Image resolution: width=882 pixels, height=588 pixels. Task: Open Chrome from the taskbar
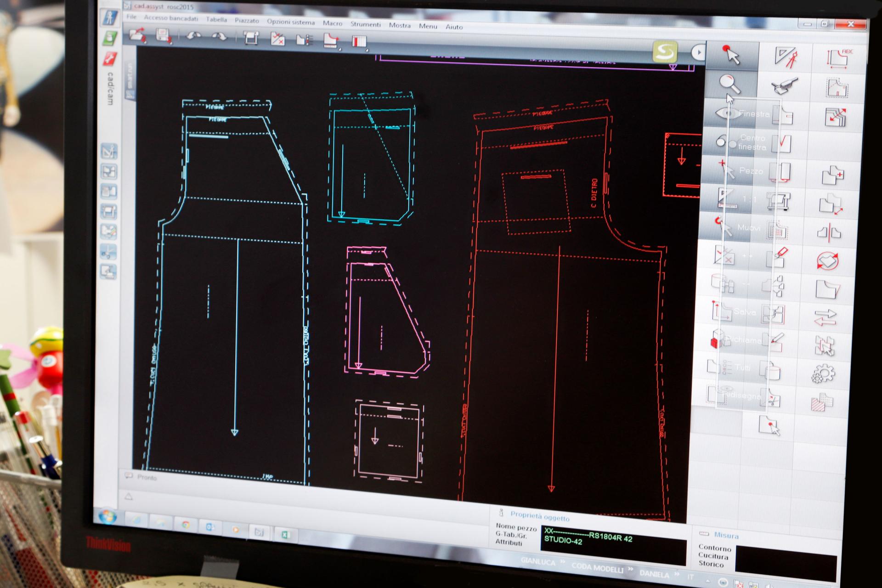click(x=186, y=525)
